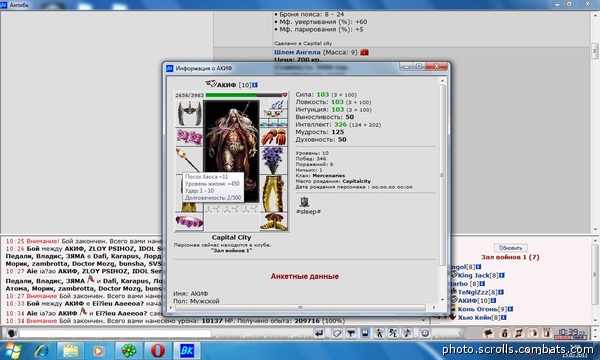Toggle the music note sound icon
This screenshot has height=360, width=600.
tap(407, 333)
